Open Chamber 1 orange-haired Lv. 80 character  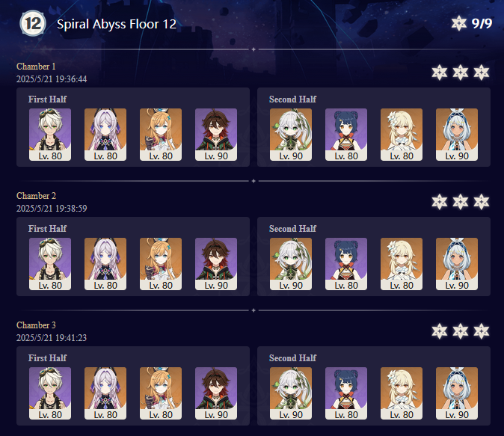pyautogui.click(x=161, y=135)
